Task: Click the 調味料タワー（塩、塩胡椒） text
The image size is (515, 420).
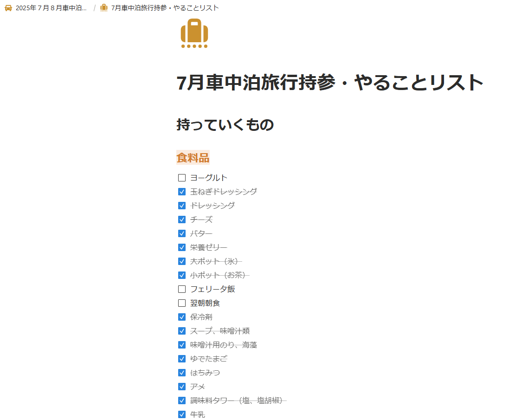Action: 238,401
